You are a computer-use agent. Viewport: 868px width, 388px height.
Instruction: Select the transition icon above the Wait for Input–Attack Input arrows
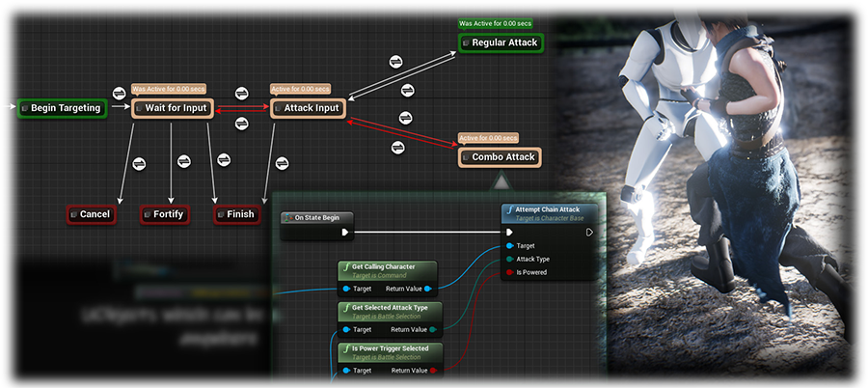[241, 93]
